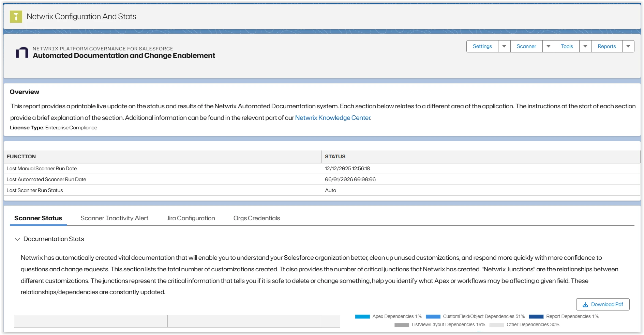The height and width of the screenshot is (335, 644).
Task: Click the Netwrix 'n' logo
Action: pos(22,52)
